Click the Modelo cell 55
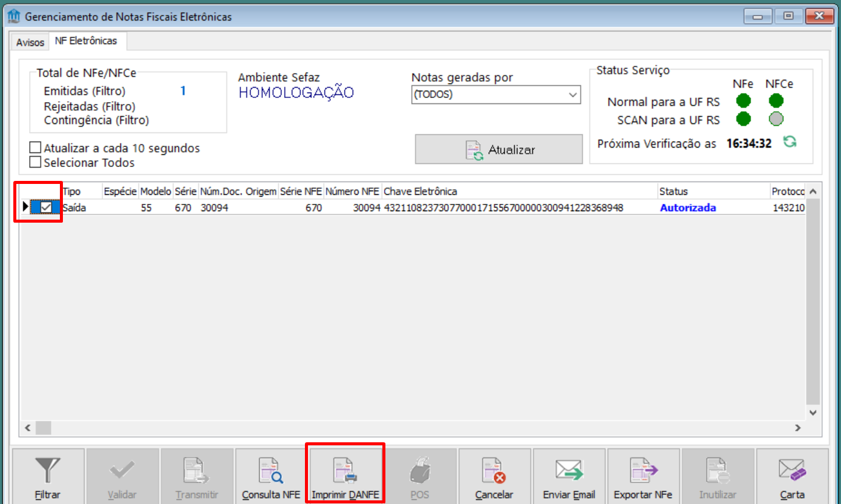Screen dimensions: 841x504 [x=155, y=208]
